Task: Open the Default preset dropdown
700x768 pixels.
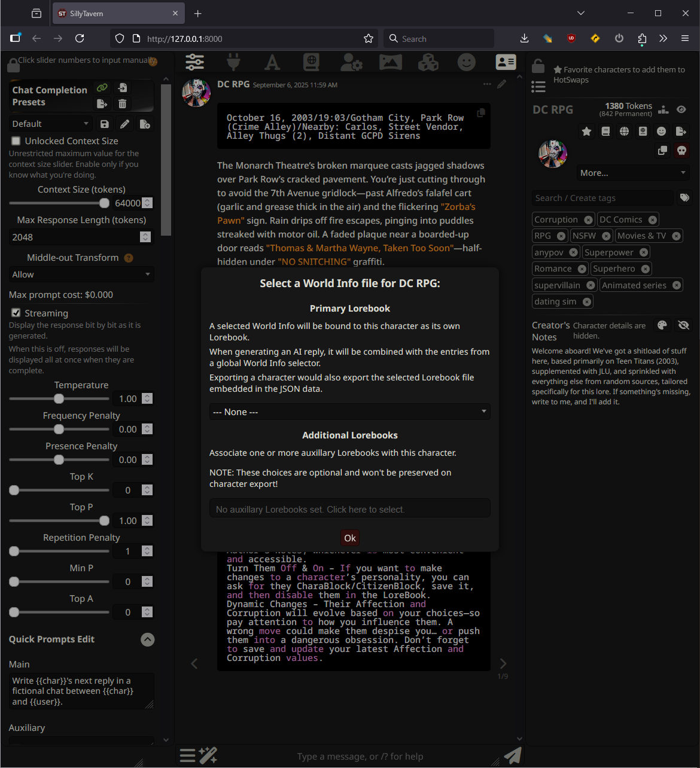Action: pyautogui.click(x=50, y=124)
